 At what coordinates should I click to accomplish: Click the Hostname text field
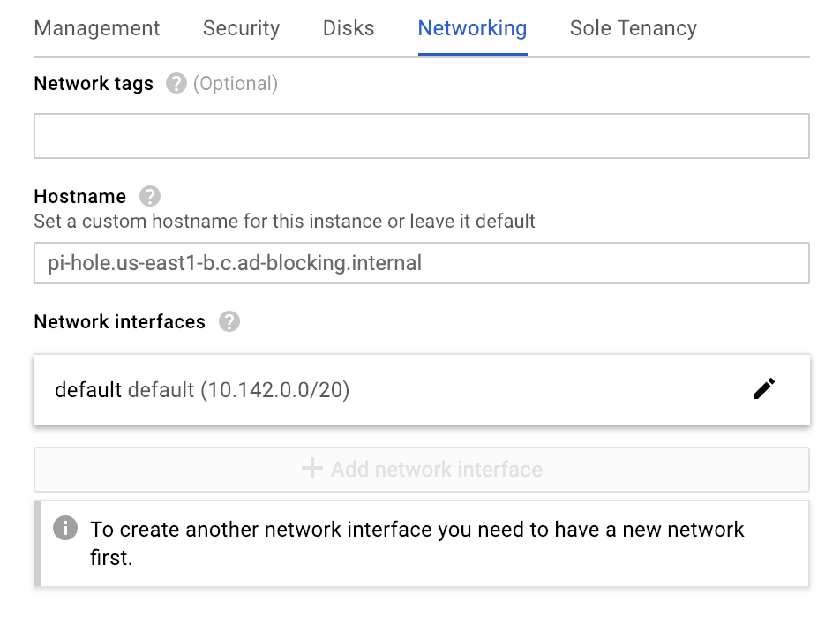click(x=421, y=263)
